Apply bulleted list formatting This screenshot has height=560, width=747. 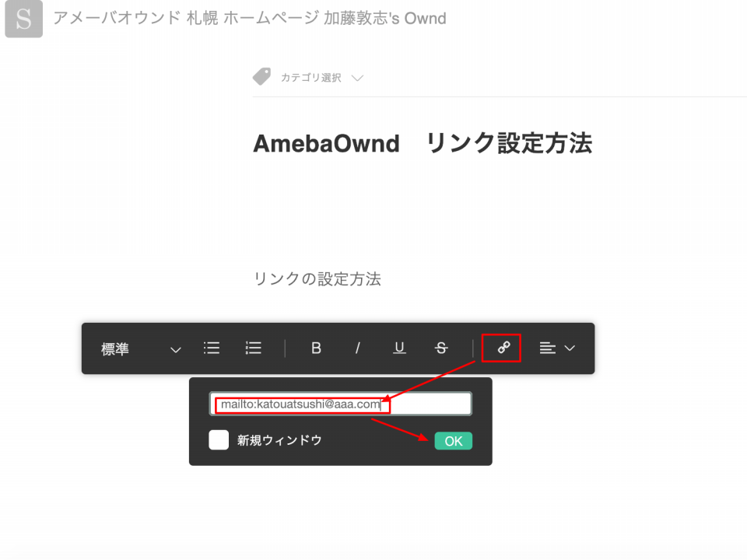click(212, 348)
